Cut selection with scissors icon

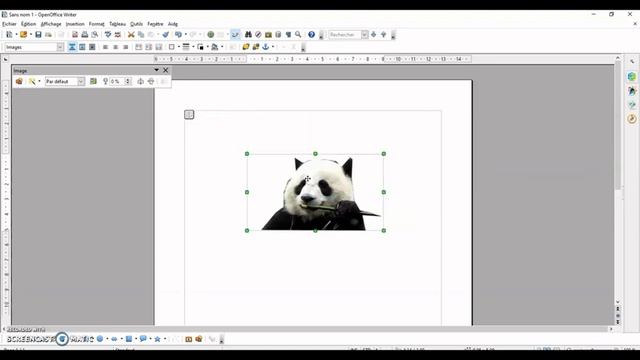[131, 35]
